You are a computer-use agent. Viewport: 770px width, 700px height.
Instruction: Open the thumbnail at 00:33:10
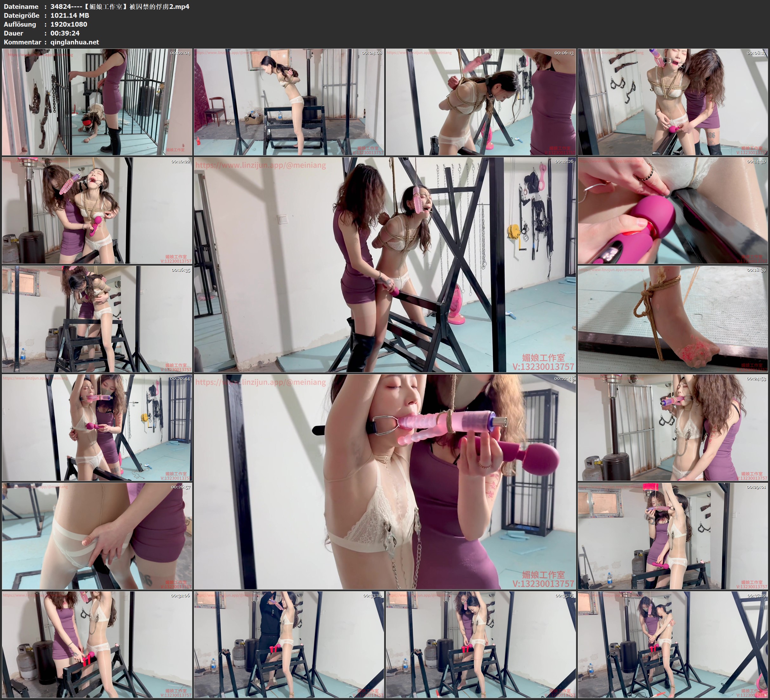pyautogui.click(x=289, y=644)
